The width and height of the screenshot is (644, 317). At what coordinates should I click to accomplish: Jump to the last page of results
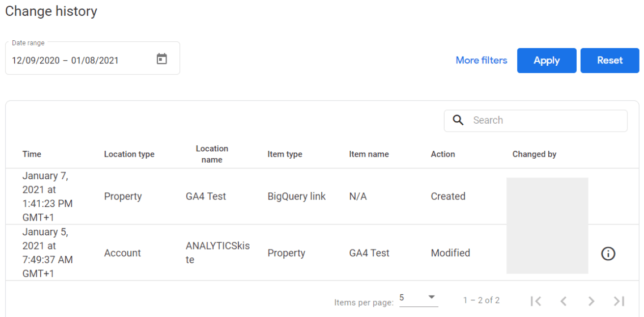[619, 301]
